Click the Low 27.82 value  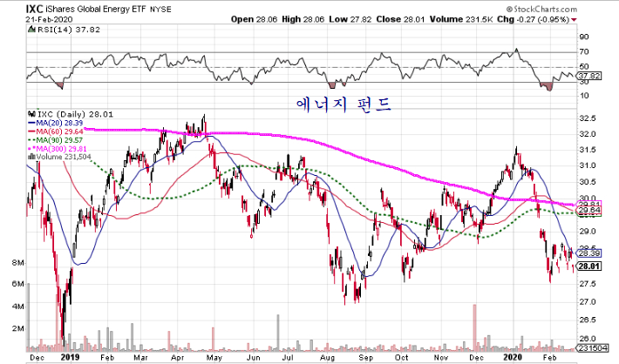point(351,19)
